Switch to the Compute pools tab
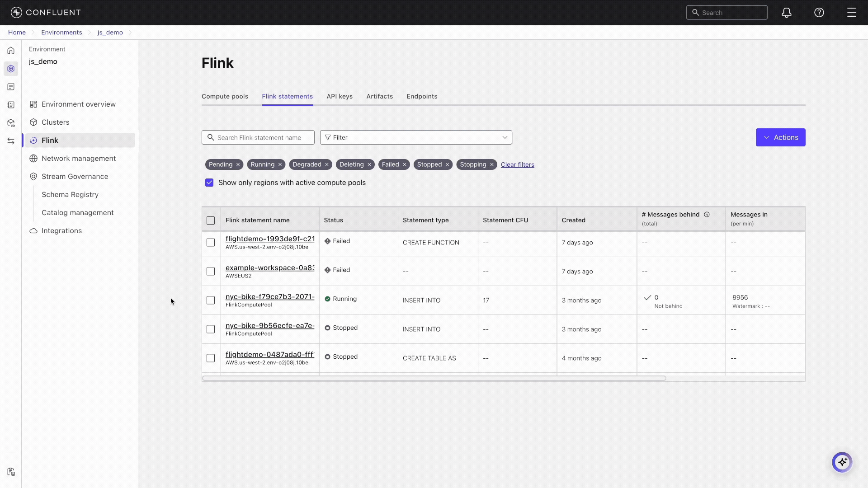This screenshot has width=868, height=488. click(x=225, y=96)
